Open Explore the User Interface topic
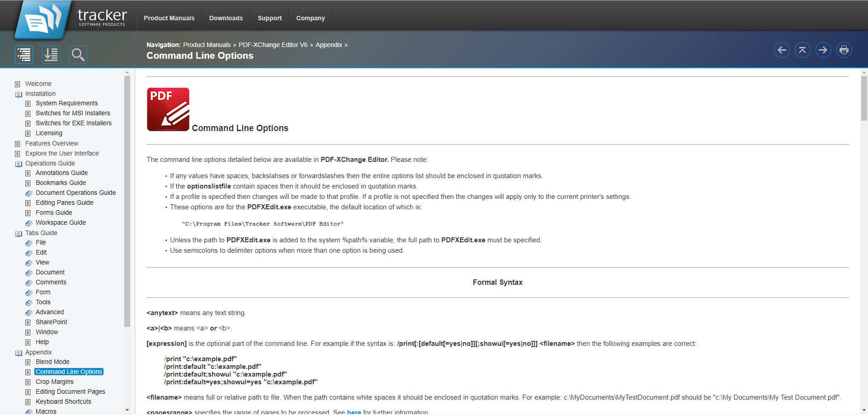The image size is (868, 415). (x=62, y=153)
